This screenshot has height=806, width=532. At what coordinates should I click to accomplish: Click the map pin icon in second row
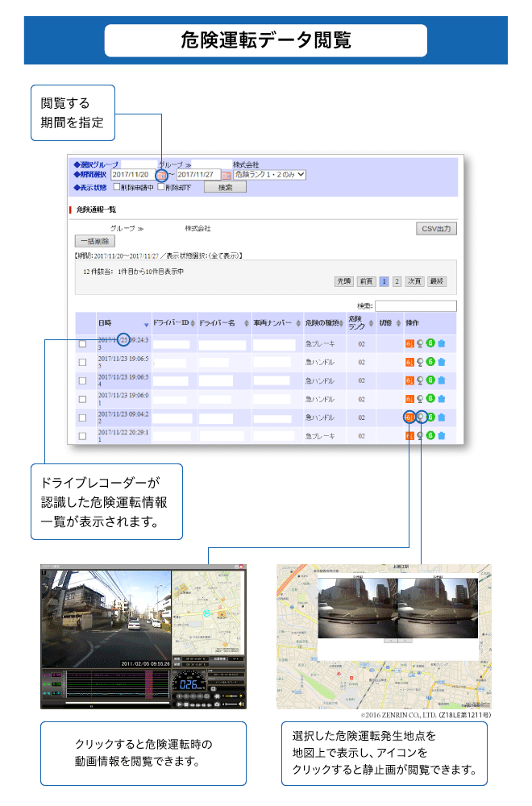click(x=420, y=362)
